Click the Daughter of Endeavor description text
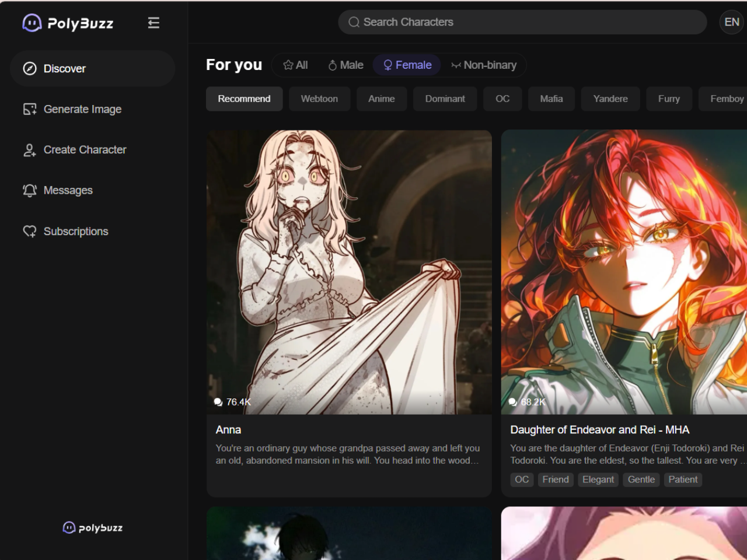 (x=628, y=454)
